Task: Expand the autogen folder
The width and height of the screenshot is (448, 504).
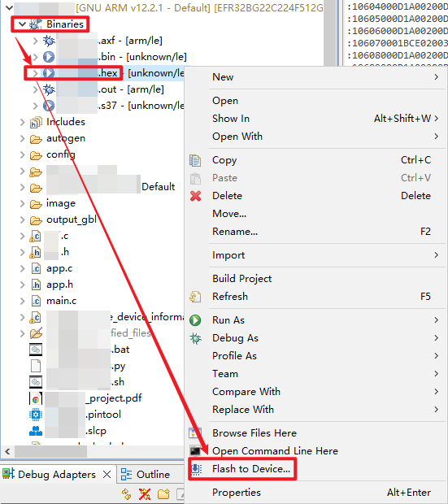Action: 22,138
